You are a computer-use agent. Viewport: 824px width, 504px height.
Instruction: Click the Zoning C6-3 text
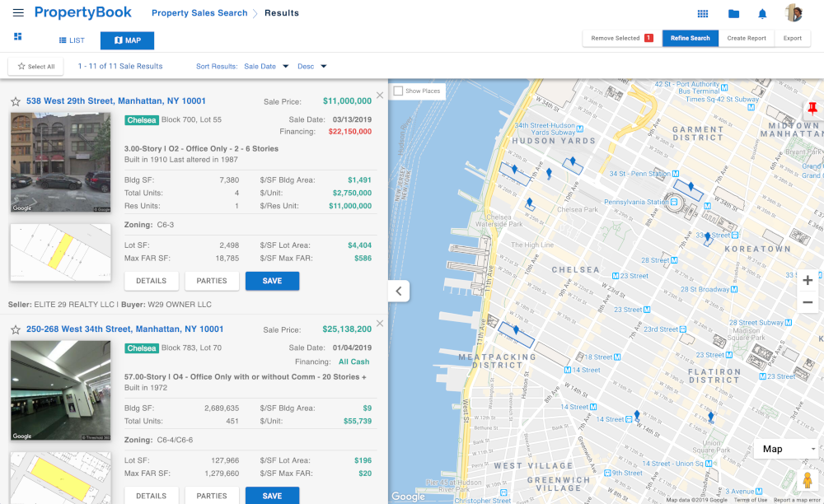(x=149, y=225)
